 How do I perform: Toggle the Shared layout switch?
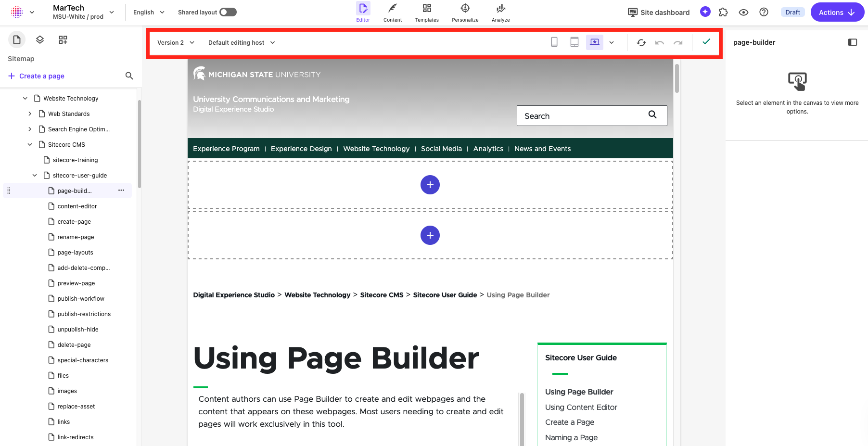(228, 12)
